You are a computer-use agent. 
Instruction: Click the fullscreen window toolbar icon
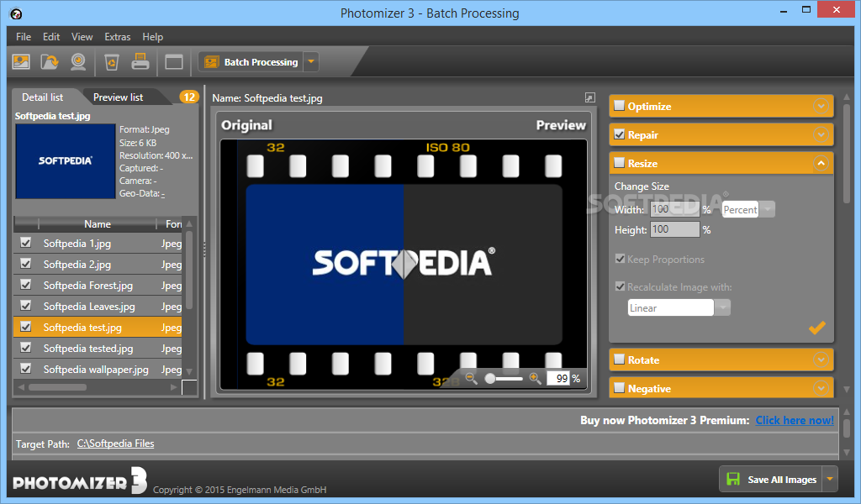click(174, 62)
